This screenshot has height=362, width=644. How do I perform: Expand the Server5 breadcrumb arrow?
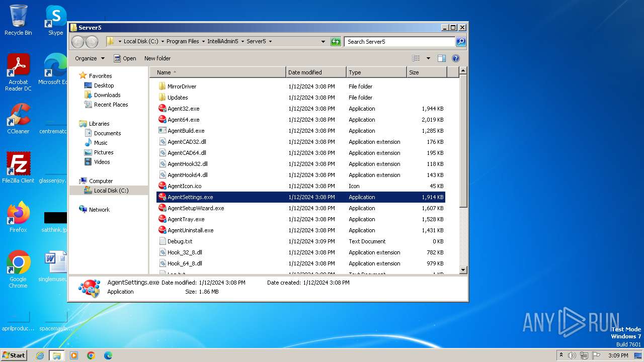point(270,42)
